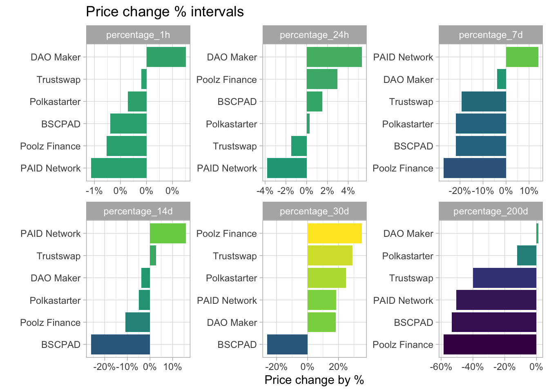Viewport: 549px width, 392px height.
Task: Click the Price change by % axis label
Action: [314, 380]
